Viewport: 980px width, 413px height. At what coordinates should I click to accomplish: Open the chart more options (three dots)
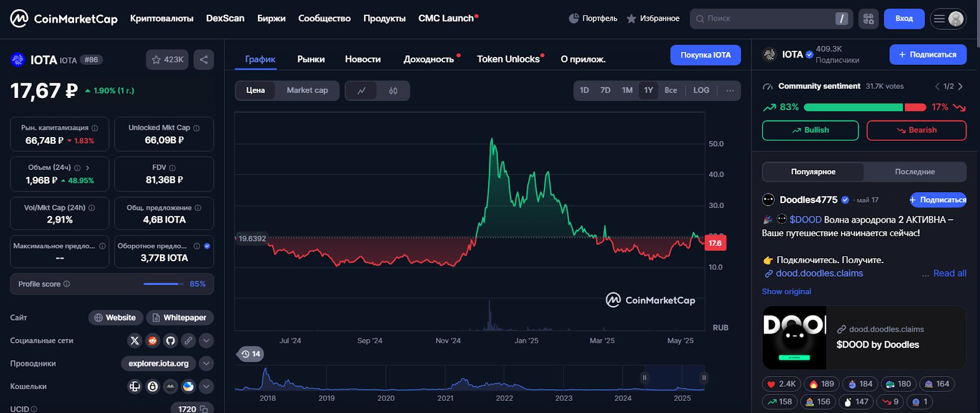coord(730,91)
